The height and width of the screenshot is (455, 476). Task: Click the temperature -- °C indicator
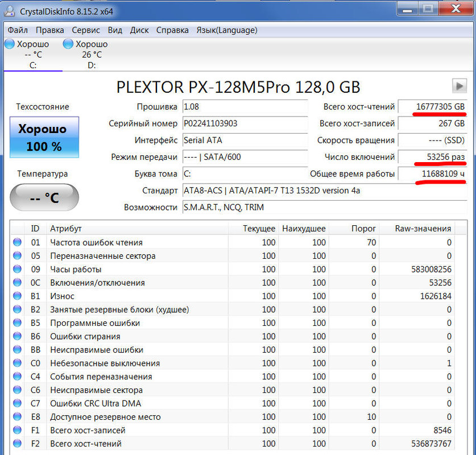pos(44,197)
